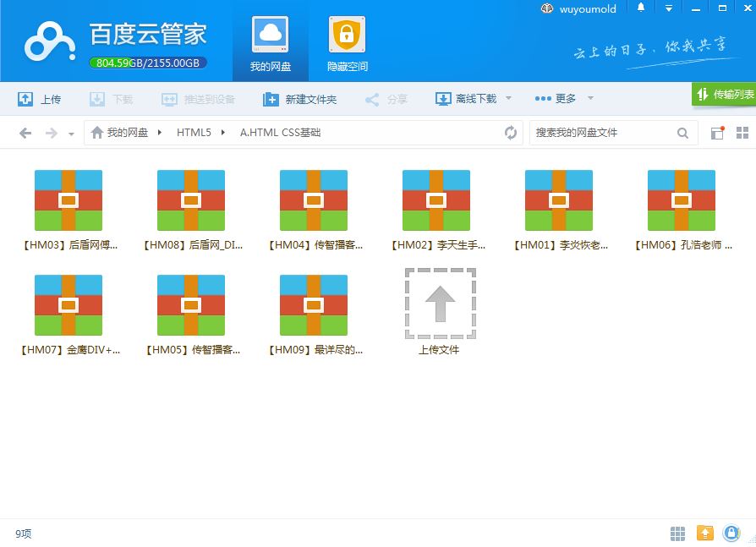756x547 pixels.
Task: Switch view mode with grid icon
Action: pyautogui.click(x=742, y=133)
